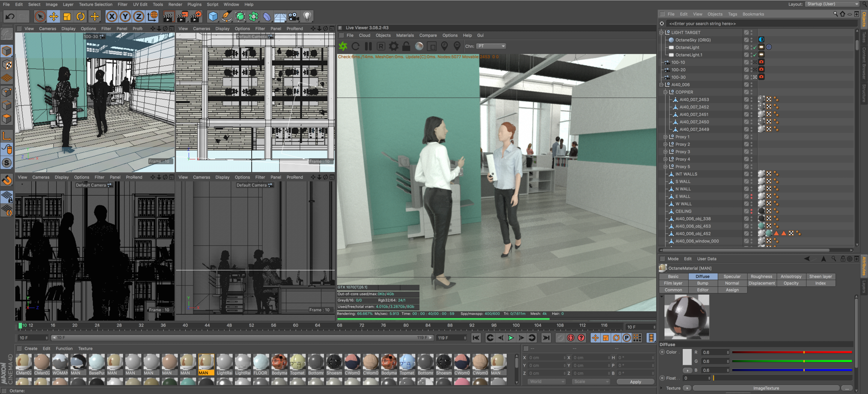
Task: Pause the Octane render
Action: [368, 46]
